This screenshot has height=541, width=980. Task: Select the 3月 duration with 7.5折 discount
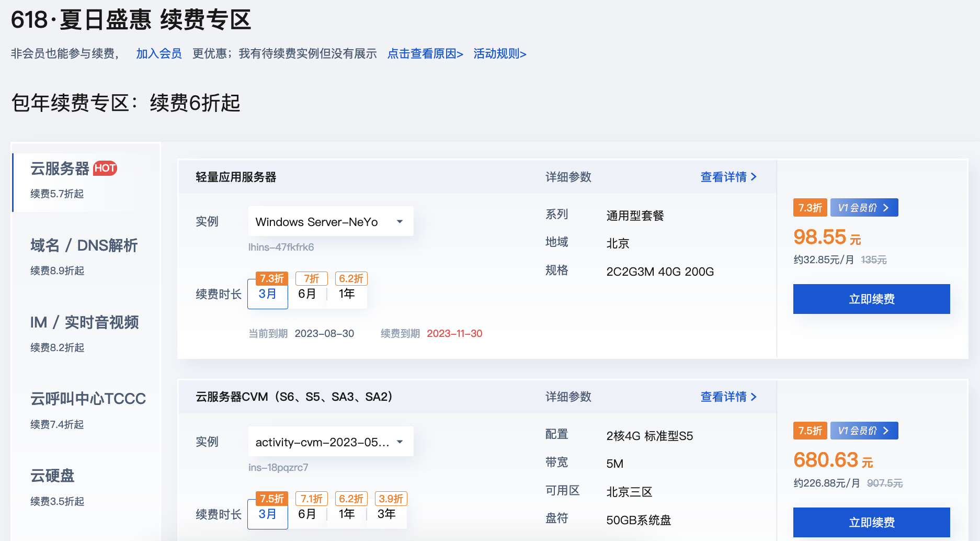(x=267, y=514)
